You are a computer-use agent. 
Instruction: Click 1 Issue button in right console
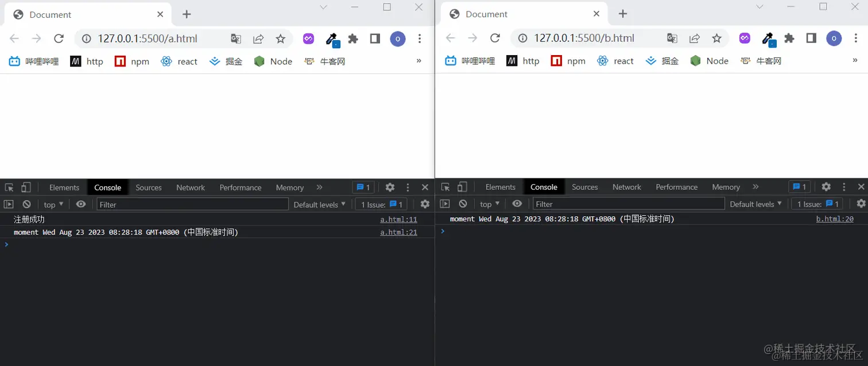(818, 204)
